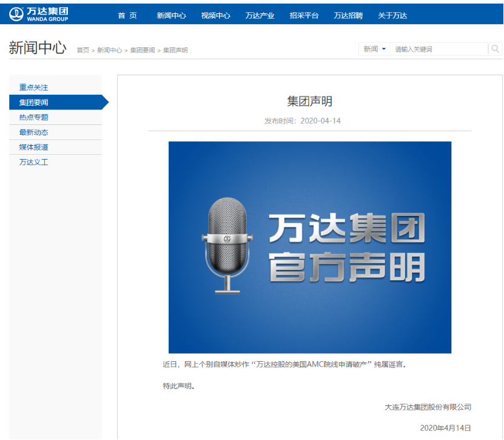The image size is (504, 440).
Task: Expand the 新闻 search category dropdown
Action: [x=374, y=49]
